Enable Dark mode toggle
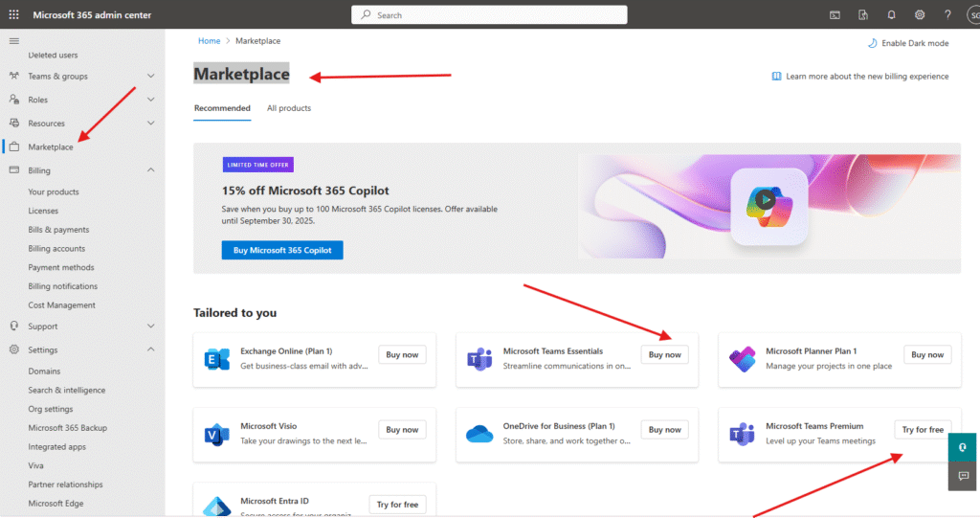 (907, 43)
